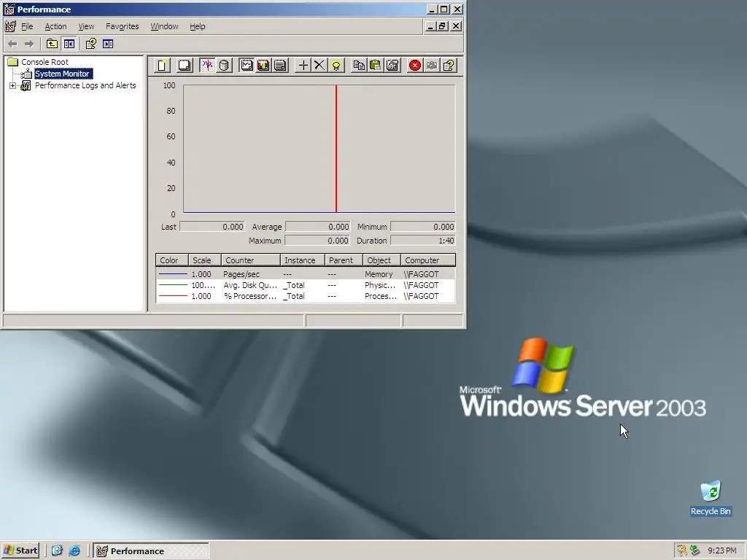Click the Duration value 1:40
Screen dimensions: 747x560
coord(423,241)
